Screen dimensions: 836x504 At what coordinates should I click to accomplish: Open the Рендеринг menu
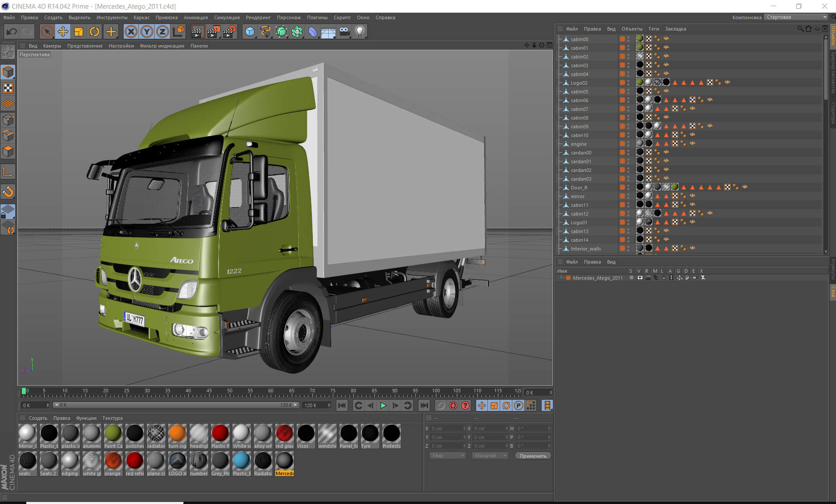(x=258, y=17)
